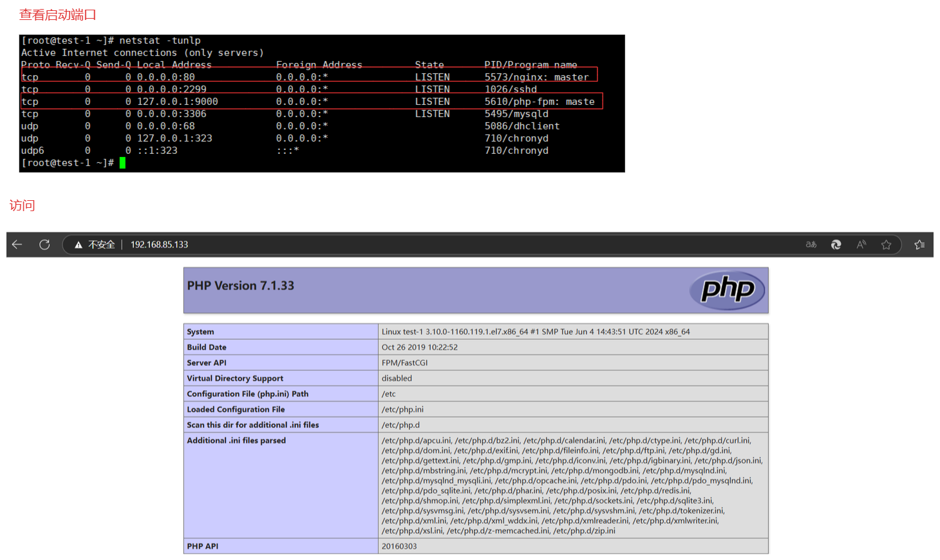
Task: Select the /etc/php.d value
Action: pos(400,425)
